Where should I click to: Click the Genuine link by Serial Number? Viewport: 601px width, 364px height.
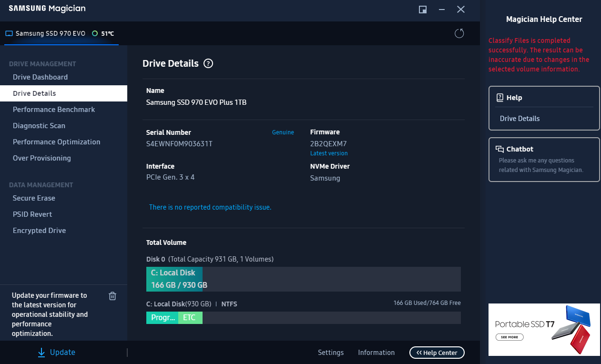pyautogui.click(x=283, y=132)
